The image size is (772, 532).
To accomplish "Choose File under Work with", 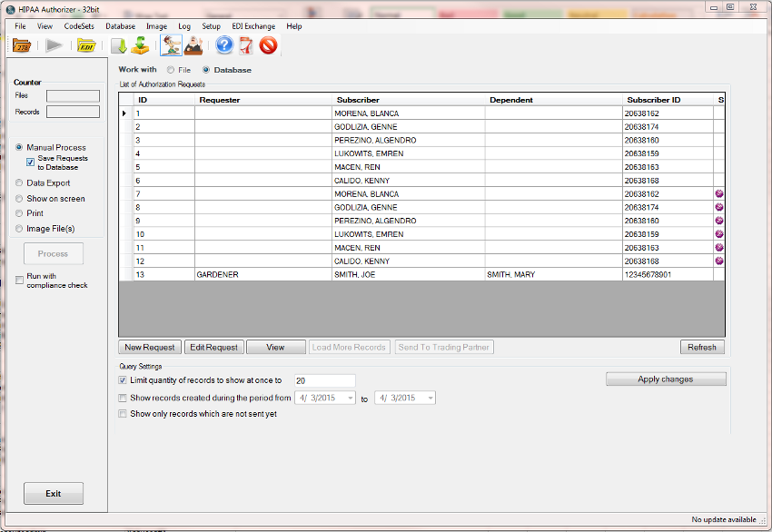I will click(x=171, y=70).
